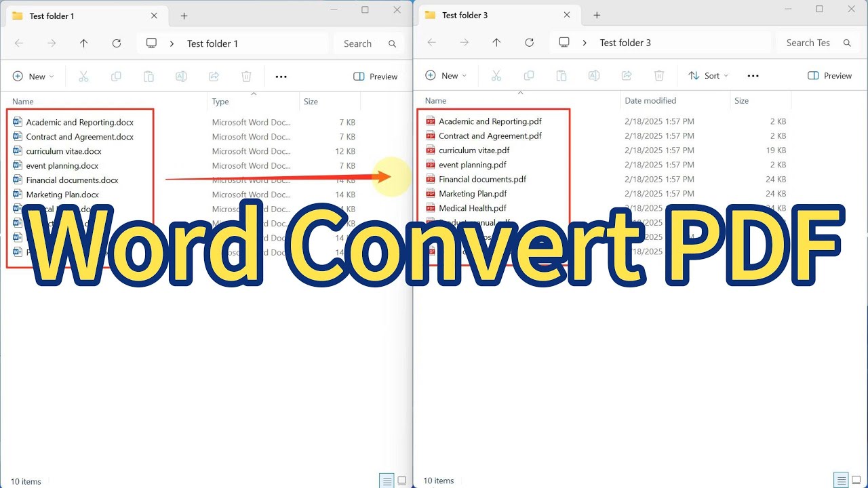Click Share icon in Test folder 3 toolbar
Screen dimensions: 868x488
(627, 76)
